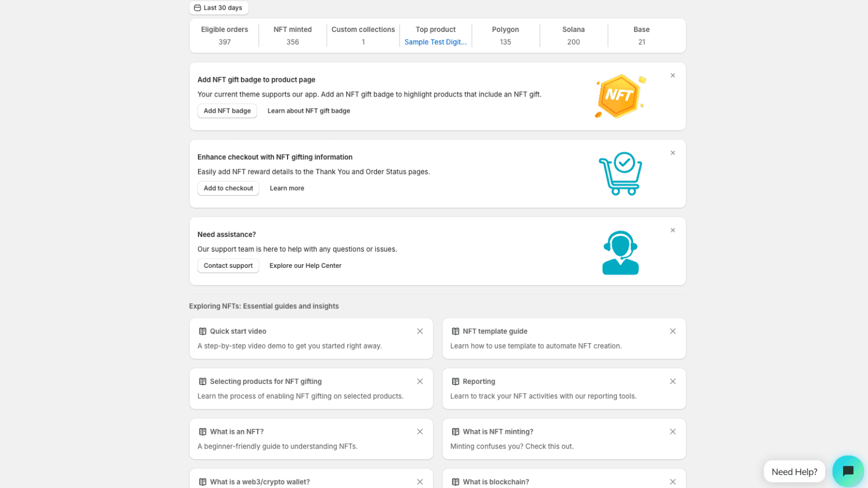Click Learn more in the checkout card
Screen dimensions: 868x488
pyautogui.click(x=286, y=188)
